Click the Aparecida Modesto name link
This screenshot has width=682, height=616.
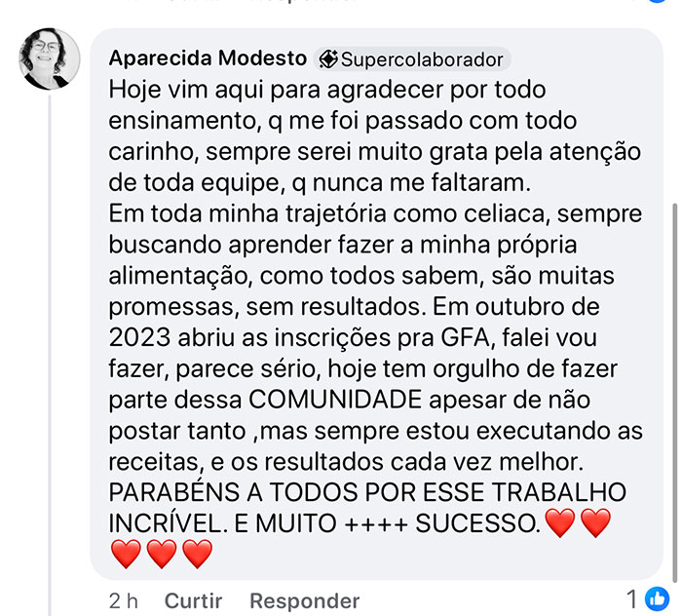pyautogui.click(x=208, y=58)
